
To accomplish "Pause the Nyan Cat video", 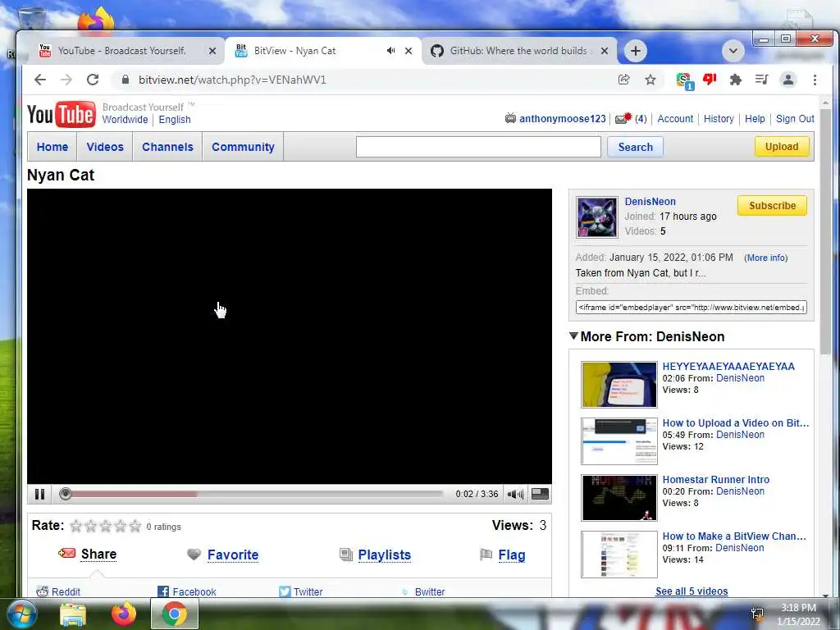I will (x=39, y=494).
